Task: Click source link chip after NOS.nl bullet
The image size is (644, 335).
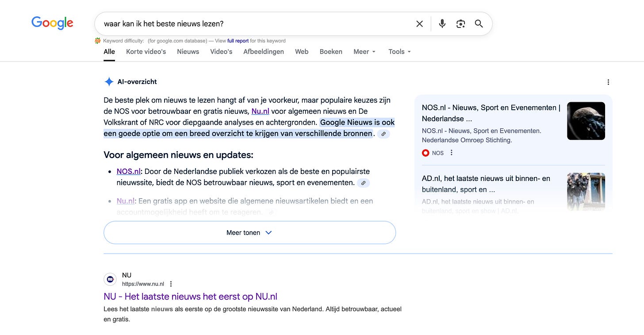Action: coord(364,183)
